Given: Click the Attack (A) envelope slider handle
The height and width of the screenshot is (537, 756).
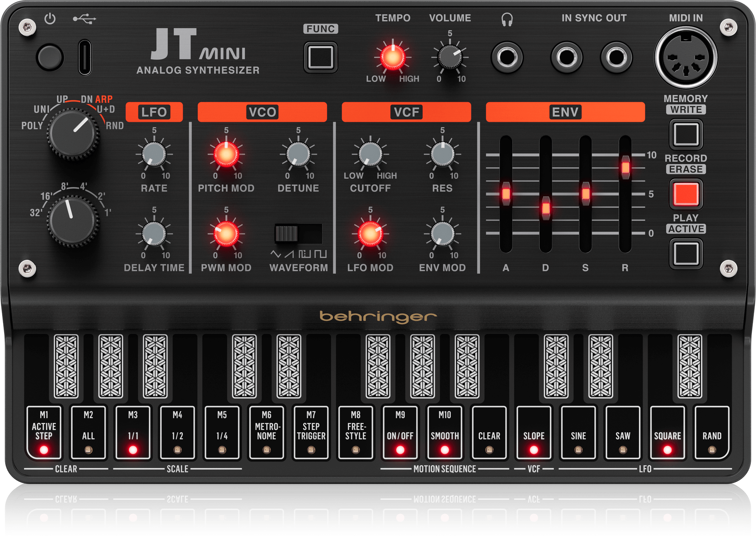Looking at the screenshot, I should pos(506,194).
